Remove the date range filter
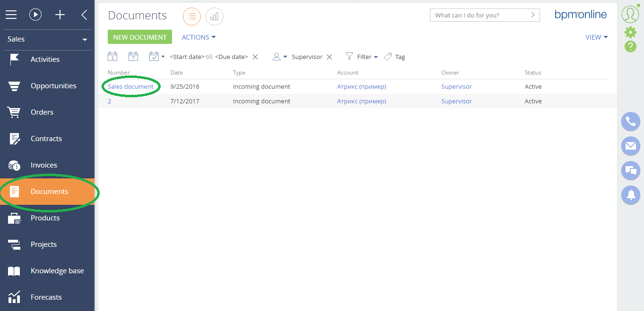644x311 pixels. point(255,57)
